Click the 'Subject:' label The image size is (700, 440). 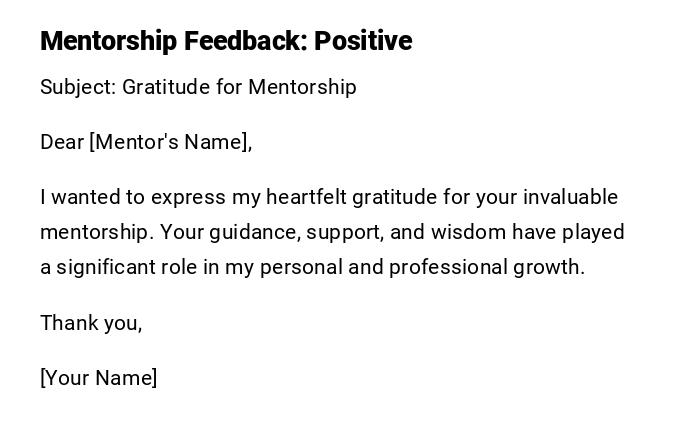pyautogui.click(x=78, y=87)
